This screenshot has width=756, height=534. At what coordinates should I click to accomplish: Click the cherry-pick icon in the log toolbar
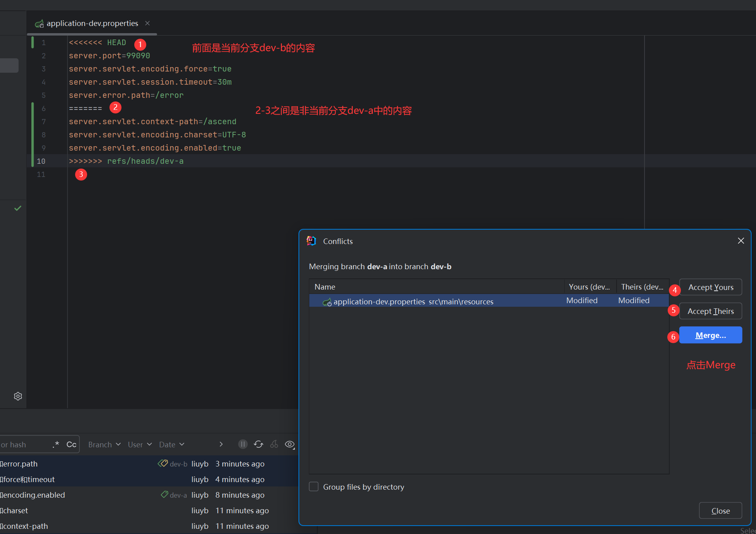click(x=274, y=445)
